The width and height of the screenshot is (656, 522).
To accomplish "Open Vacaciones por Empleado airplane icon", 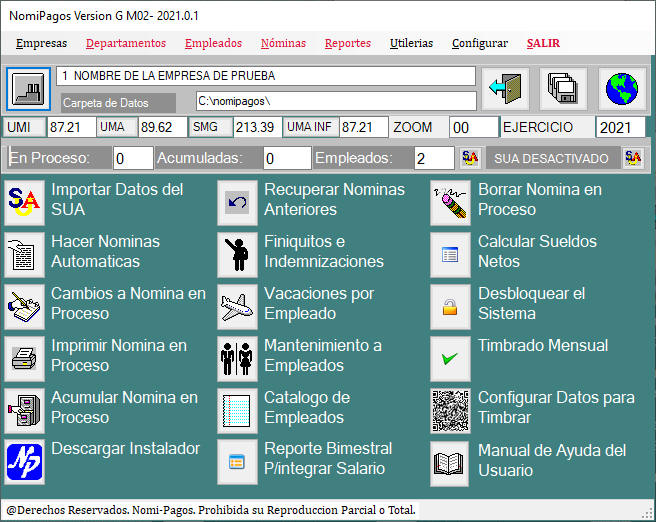I will 238,304.
